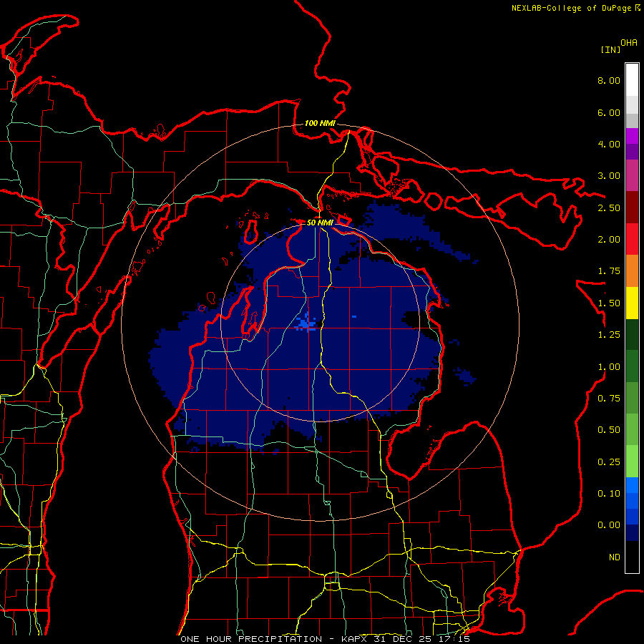Pick the orange legend swatch
Viewport: 644px width, 644px height.
[632, 271]
